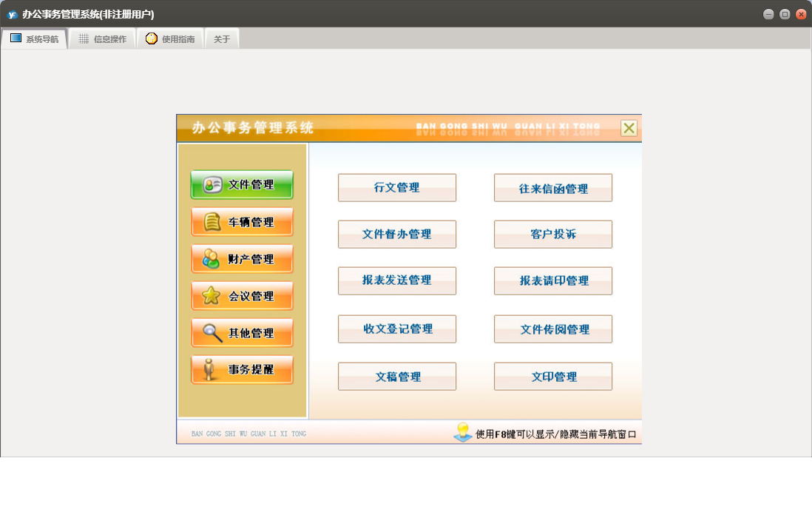
Task: Click the 文稿管理 button
Action: tap(397, 377)
